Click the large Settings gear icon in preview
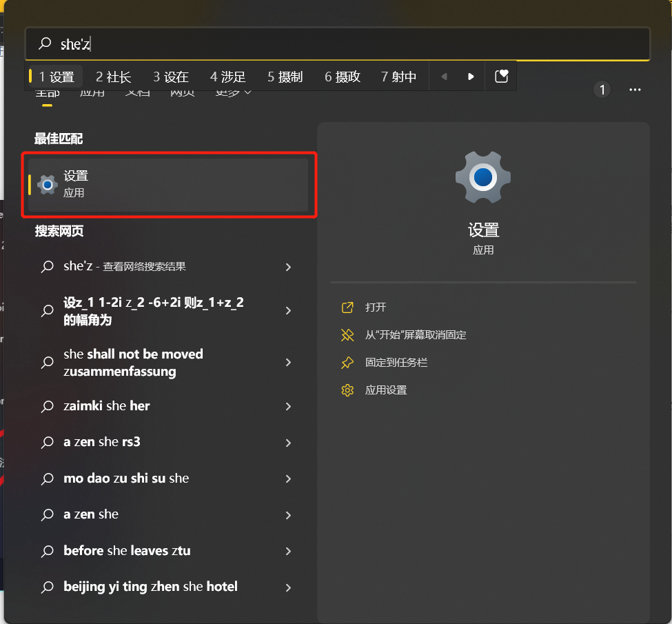Viewport: 672px width, 624px height. [483, 177]
